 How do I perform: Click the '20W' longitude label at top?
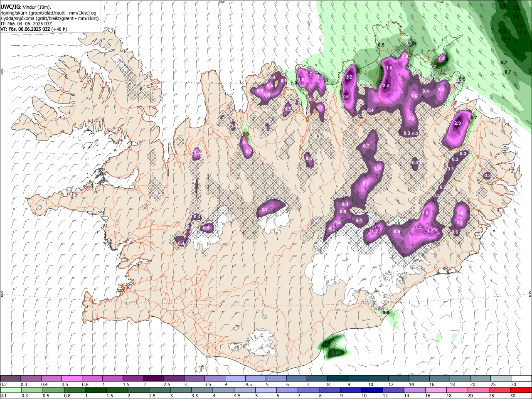221,2
